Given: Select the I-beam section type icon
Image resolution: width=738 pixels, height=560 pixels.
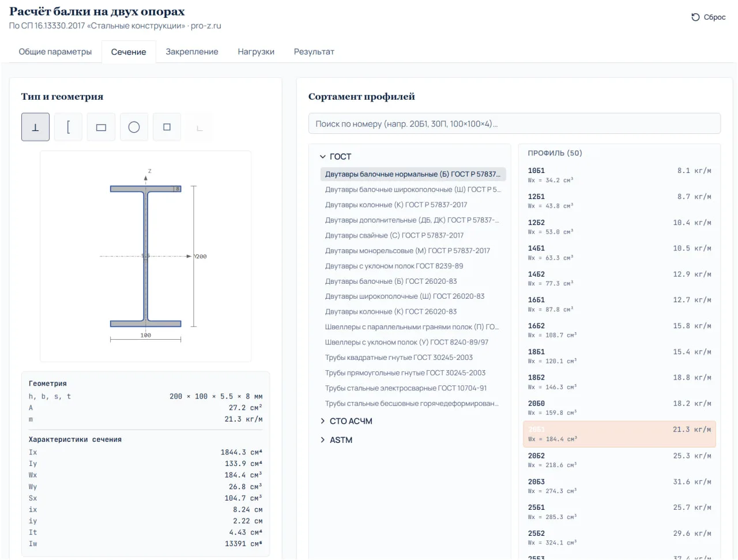Looking at the screenshot, I should pos(35,127).
